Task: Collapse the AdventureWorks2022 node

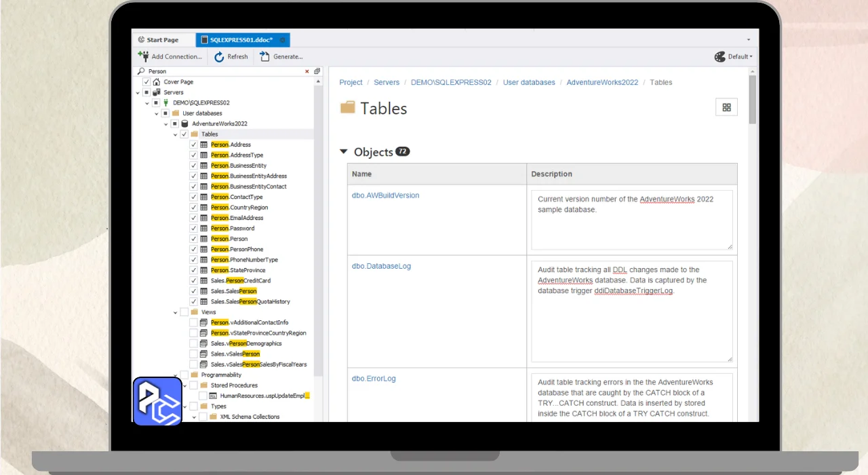Action: click(166, 124)
